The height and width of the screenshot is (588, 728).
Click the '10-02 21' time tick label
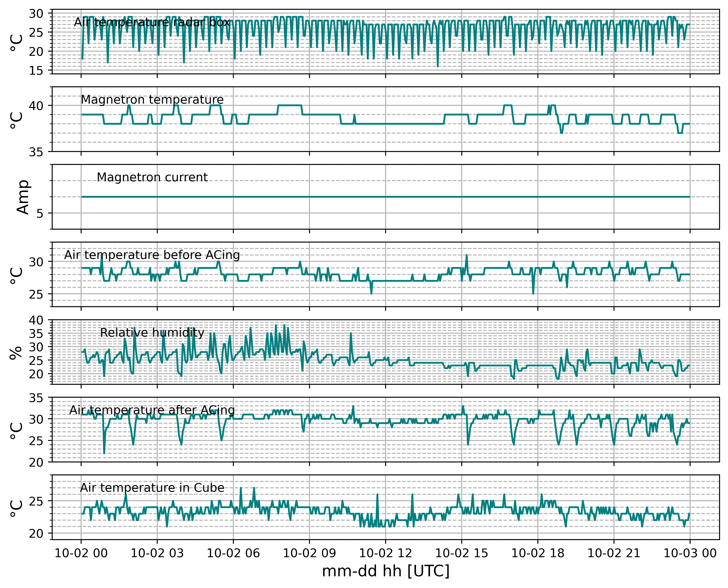pyautogui.click(x=614, y=553)
